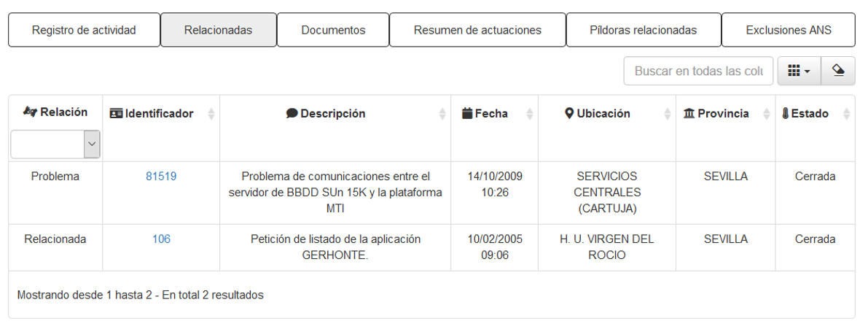
Task: Select the Relacionadas tab
Action: pyautogui.click(x=218, y=30)
